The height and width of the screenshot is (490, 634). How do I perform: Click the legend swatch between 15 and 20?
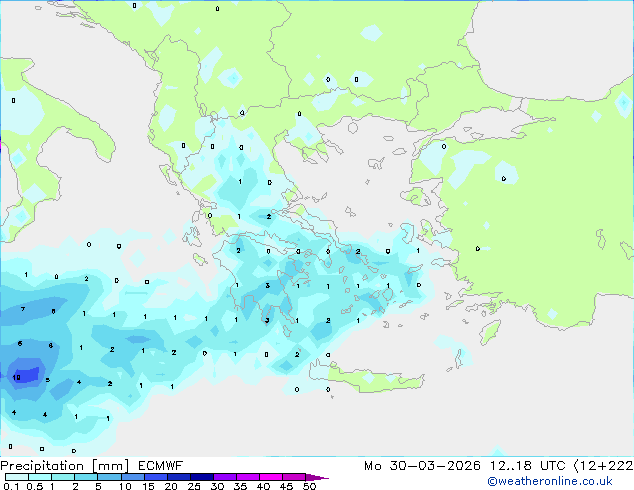155,477
